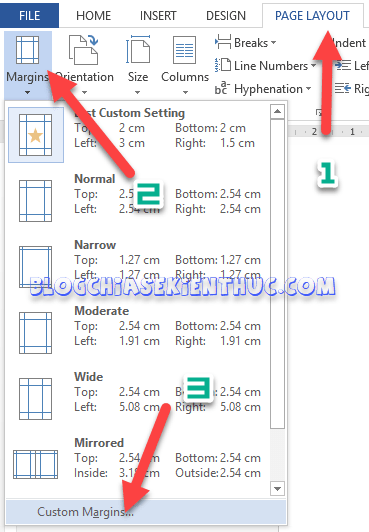Click Custom Margins... at list bottom
Viewport: 369px width, 532px height.
coord(146,512)
